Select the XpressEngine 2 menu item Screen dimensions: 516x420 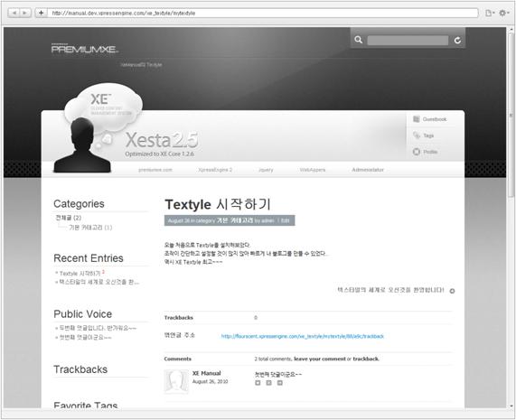(x=215, y=170)
